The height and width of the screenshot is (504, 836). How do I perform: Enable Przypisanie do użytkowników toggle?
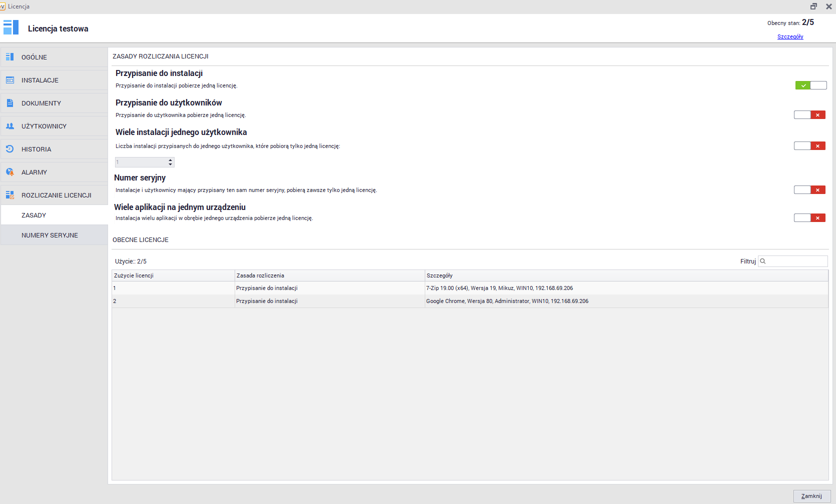(x=809, y=115)
